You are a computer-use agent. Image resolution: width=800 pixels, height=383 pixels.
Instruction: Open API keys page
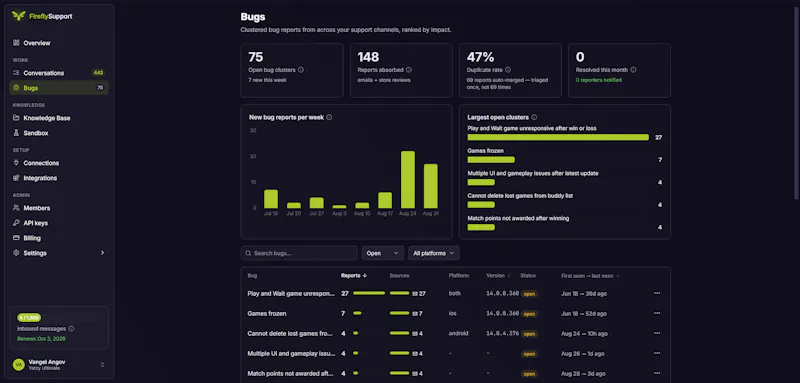click(59, 223)
